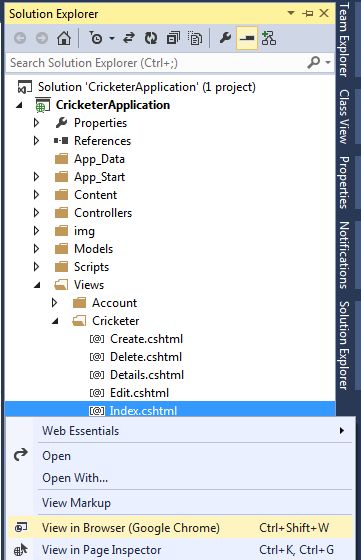Switch to Class View tab
361x560 pixels.
[344, 117]
